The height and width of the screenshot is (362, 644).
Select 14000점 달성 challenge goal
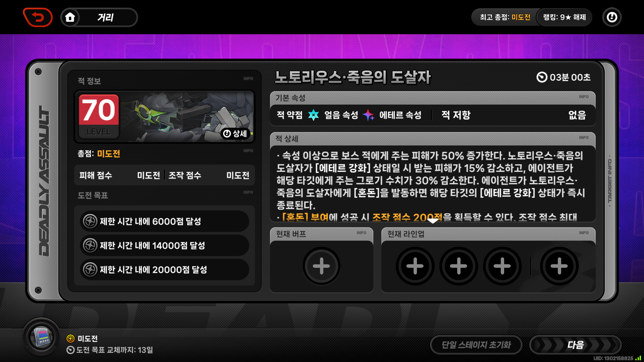pos(165,245)
